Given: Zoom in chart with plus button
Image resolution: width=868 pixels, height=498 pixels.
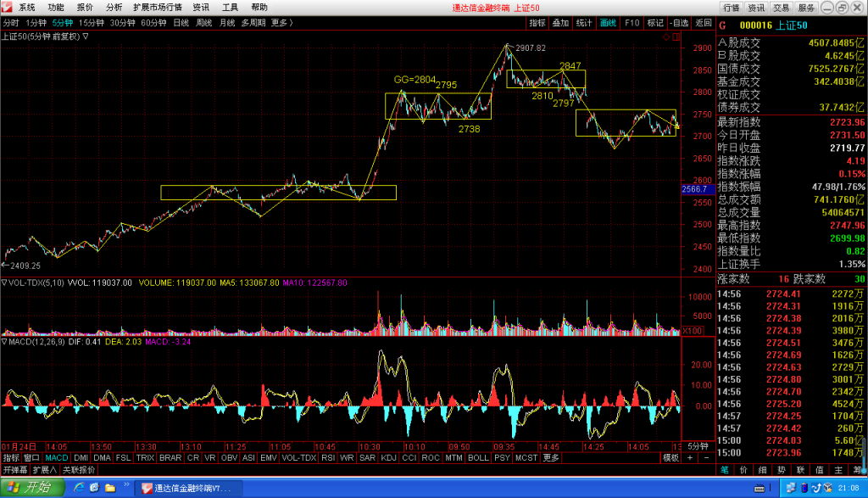Looking at the screenshot, I should (690, 457).
